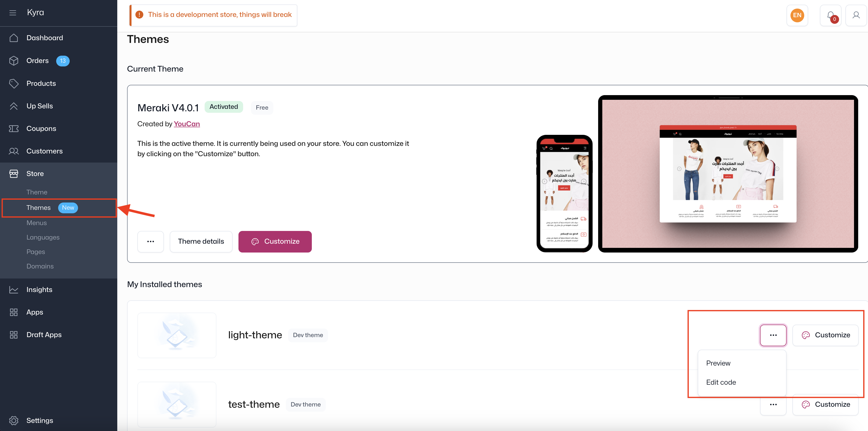Click the Orders sidebar icon
Viewport: 868px width, 431px height.
click(x=15, y=60)
